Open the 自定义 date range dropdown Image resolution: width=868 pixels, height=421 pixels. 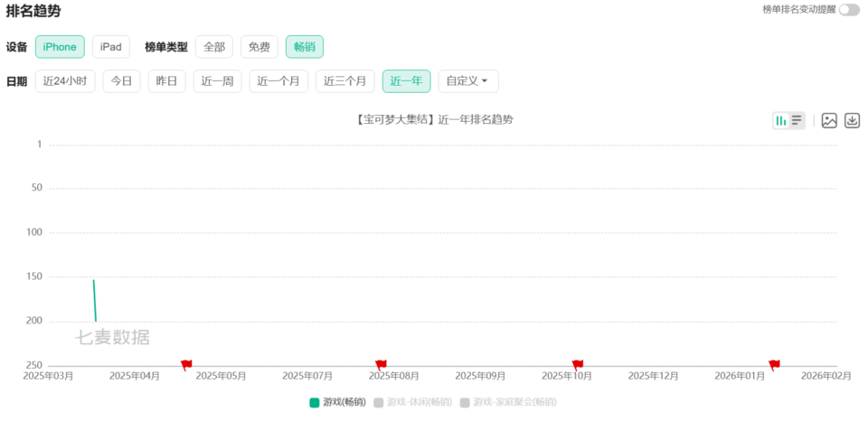point(467,81)
